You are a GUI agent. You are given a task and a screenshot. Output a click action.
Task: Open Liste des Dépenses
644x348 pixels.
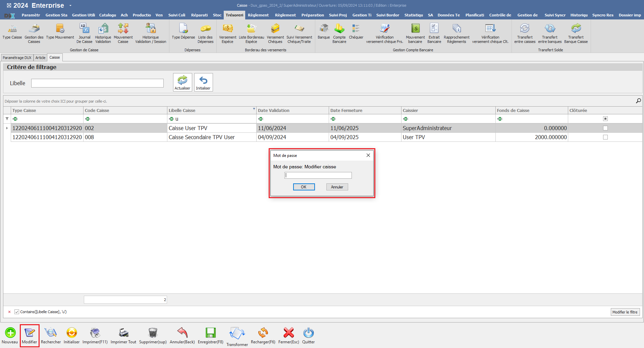coord(205,33)
